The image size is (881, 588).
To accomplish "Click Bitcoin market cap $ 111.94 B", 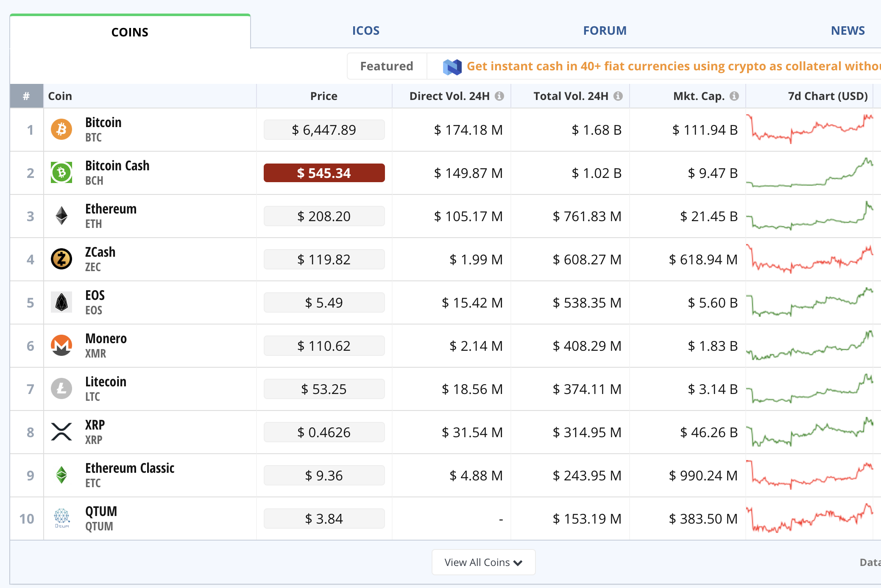I will [705, 130].
